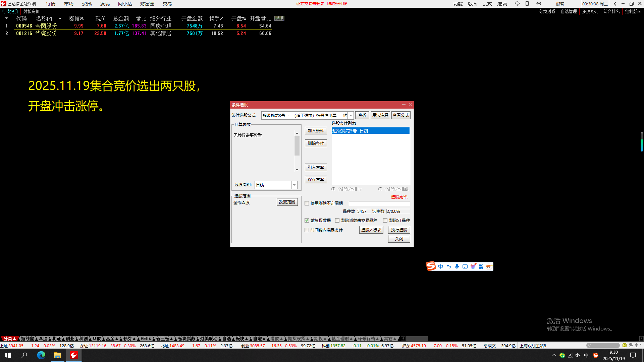Click the Sogou voice input microphone icon
The height and width of the screenshot is (362, 644).
pyautogui.click(x=457, y=266)
